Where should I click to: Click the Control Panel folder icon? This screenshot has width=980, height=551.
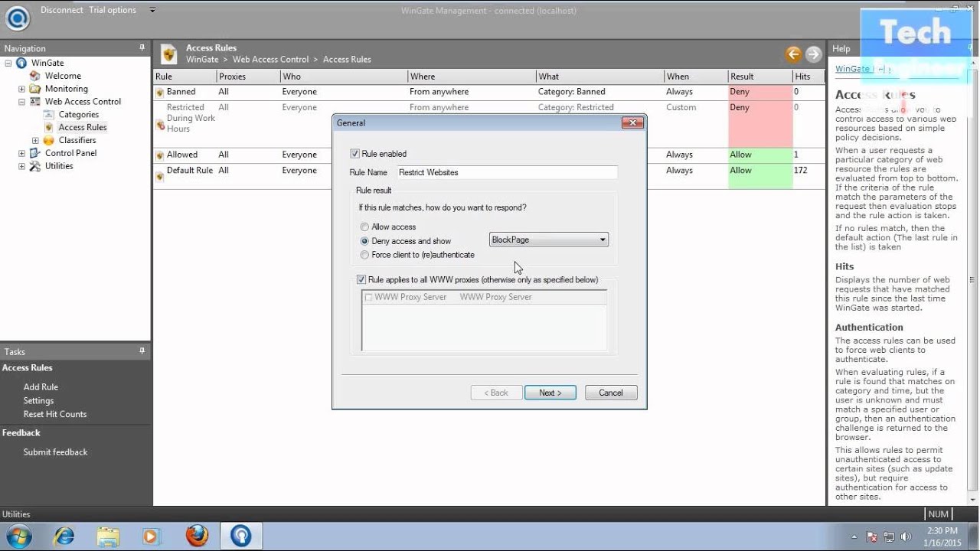tap(35, 153)
